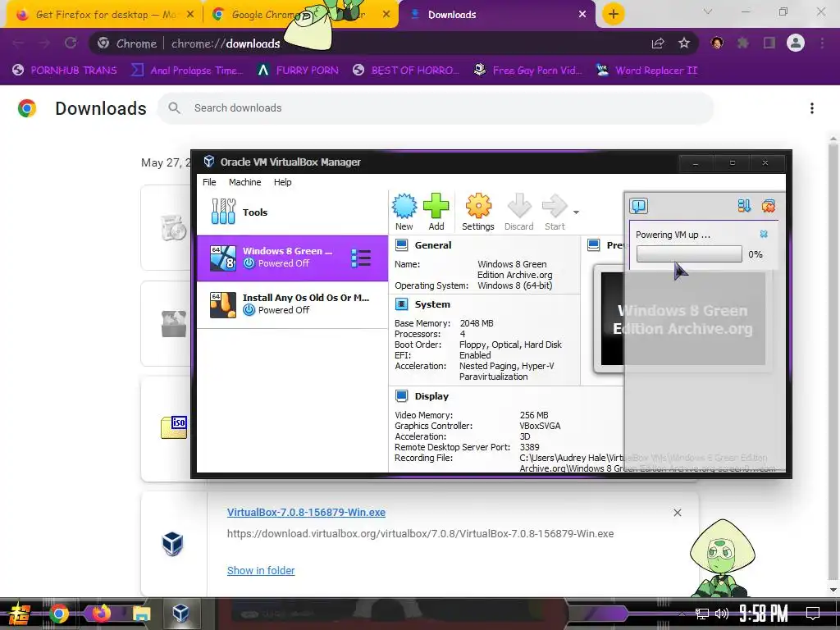This screenshot has width=840, height=630.
Task: Click the Preview section monitor icon
Action: click(594, 245)
